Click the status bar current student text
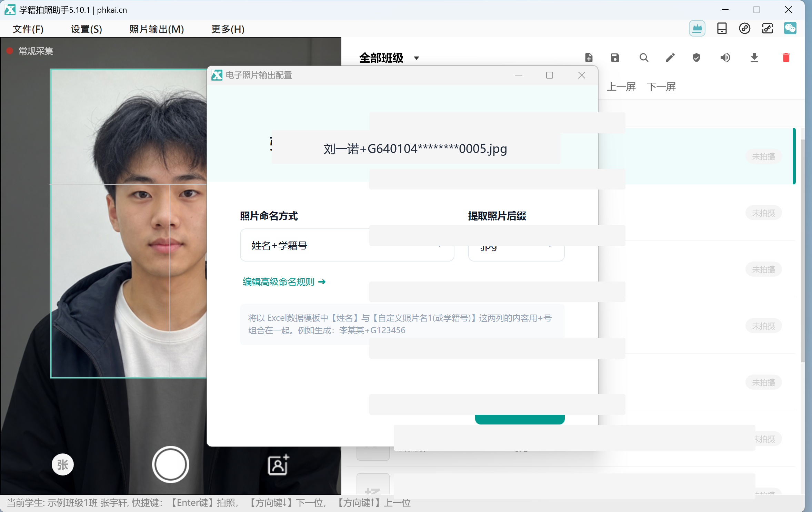 point(209,503)
